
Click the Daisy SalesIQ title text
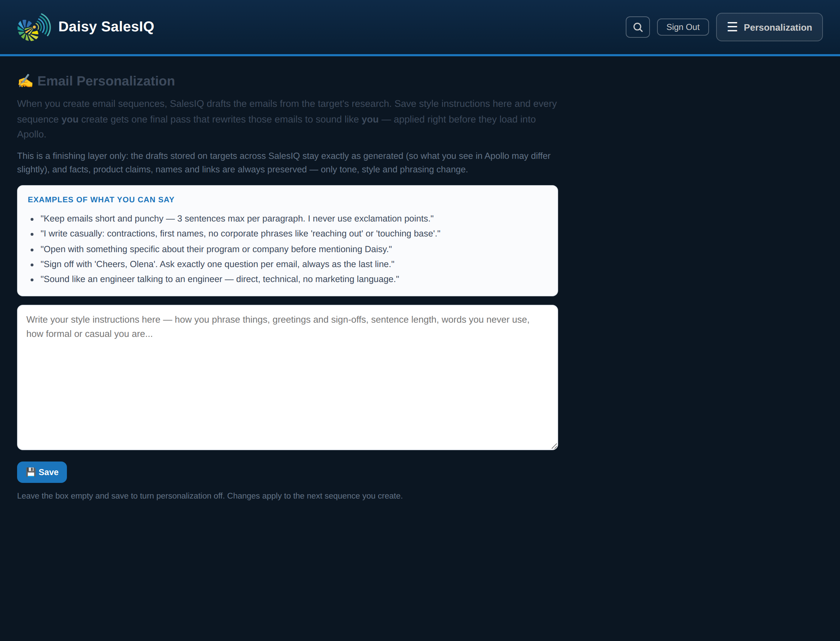coord(106,27)
